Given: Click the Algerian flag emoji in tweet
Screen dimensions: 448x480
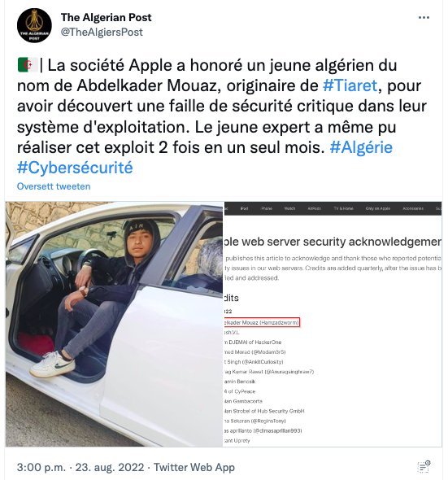Looking at the screenshot, I should (x=28, y=65).
